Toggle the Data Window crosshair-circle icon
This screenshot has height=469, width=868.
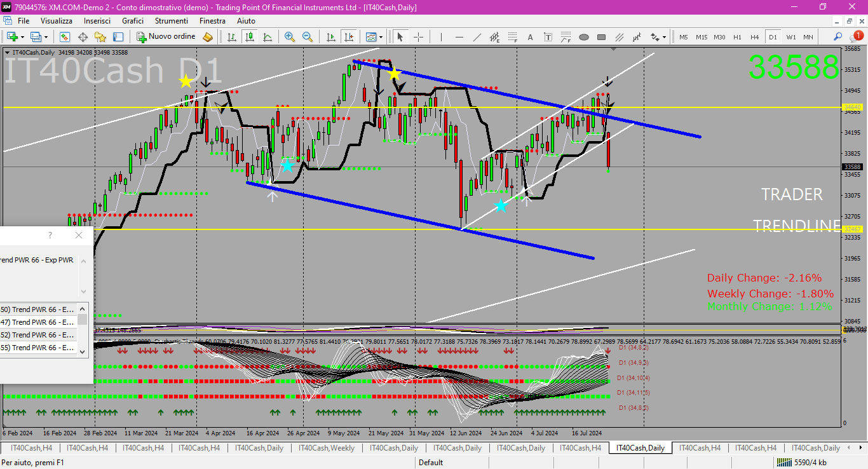point(83,37)
